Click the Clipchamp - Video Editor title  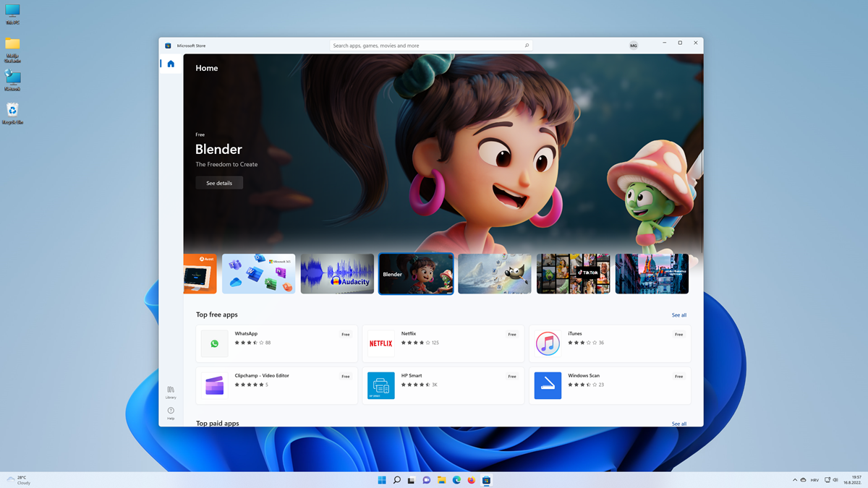point(262,376)
